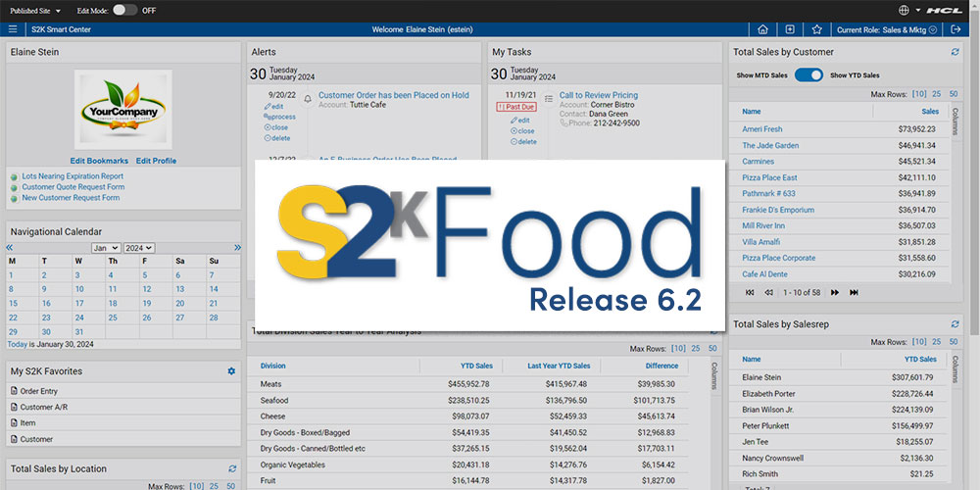The width and height of the screenshot is (980, 490).
Task: Refresh Total Sales by Customer panel
Action: (x=955, y=52)
